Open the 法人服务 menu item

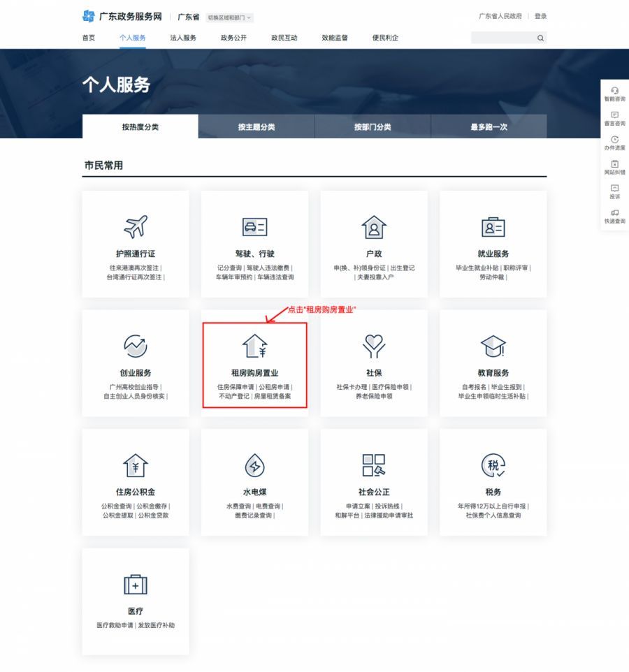pyautogui.click(x=183, y=38)
